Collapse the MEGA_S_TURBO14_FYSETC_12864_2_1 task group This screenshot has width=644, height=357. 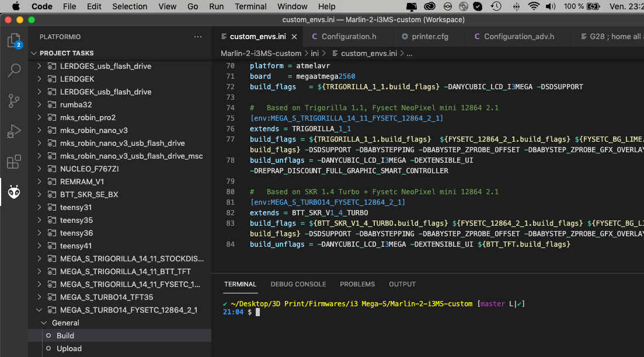tap(40, 310)
